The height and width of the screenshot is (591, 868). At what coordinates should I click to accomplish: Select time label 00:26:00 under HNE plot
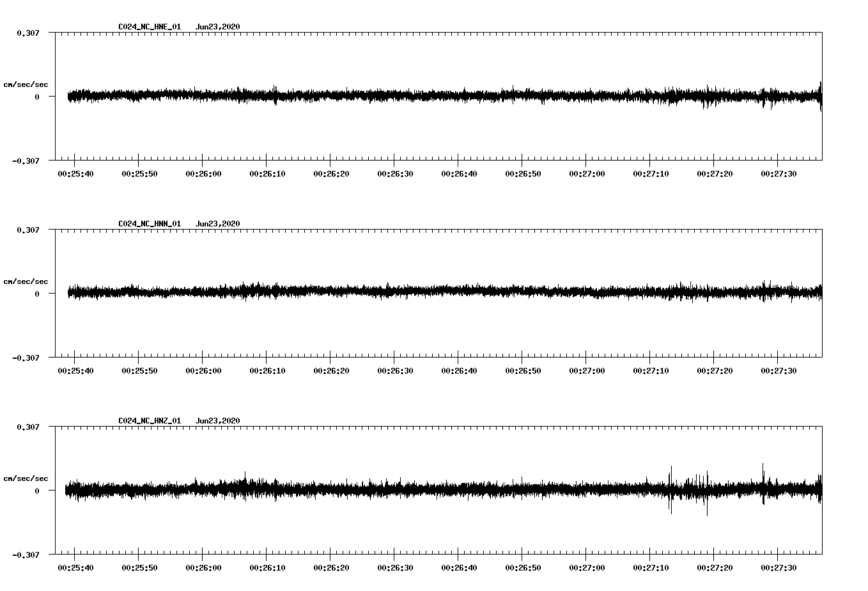click(203, 174)
